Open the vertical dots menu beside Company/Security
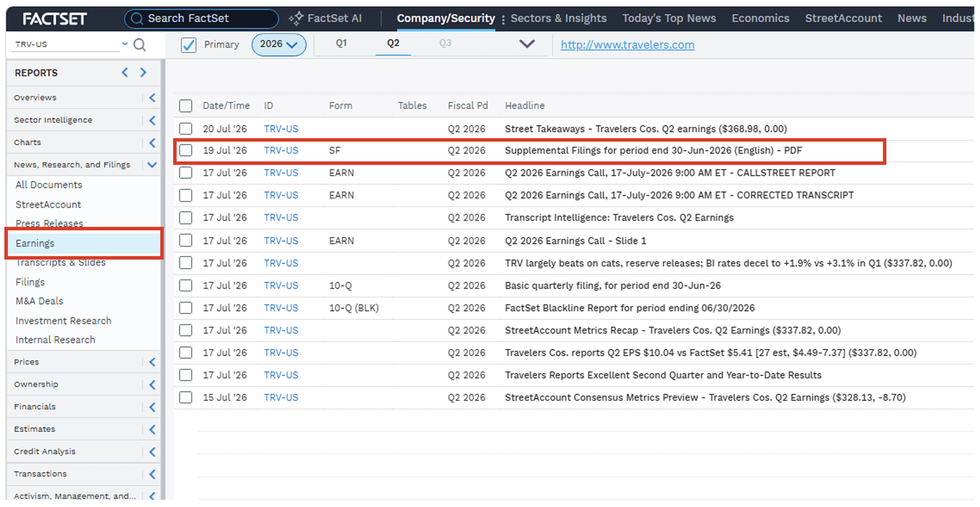The width and height of the screenshot is (980, 507). 503,19
